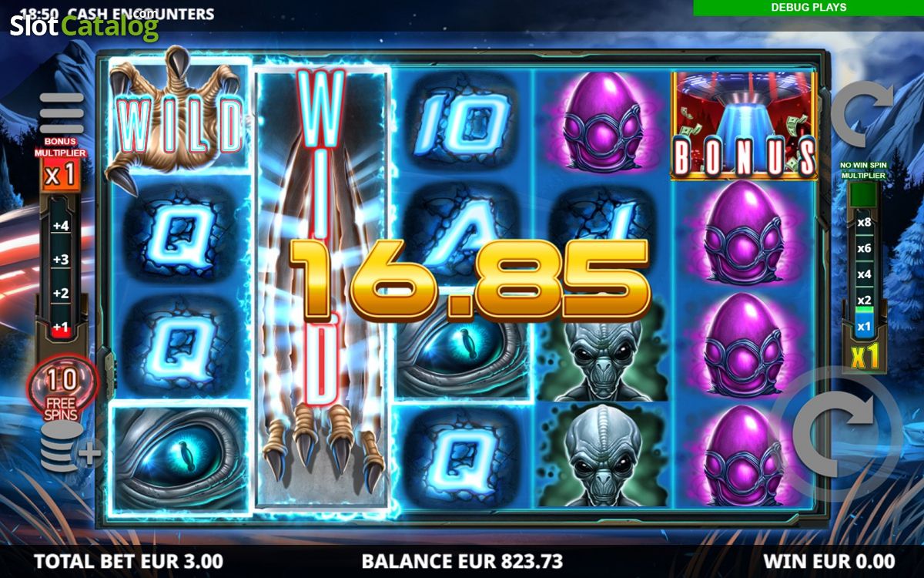Select the x8 no win spin multiplier
The height and width of the screenshot is (578, 924).
(864, 223)
